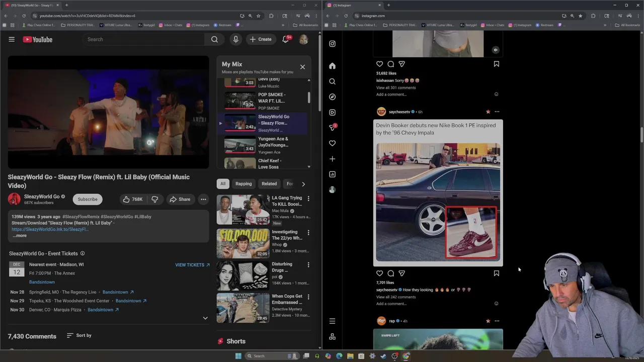Open Instagram dashboard chart icon

tap(332, 174)
